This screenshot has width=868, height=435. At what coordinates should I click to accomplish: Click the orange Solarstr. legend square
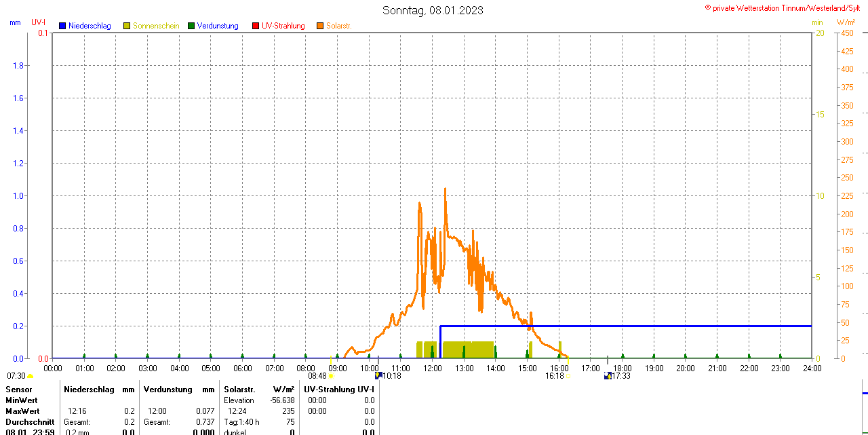pyautogui.click(x=320, y=26)
